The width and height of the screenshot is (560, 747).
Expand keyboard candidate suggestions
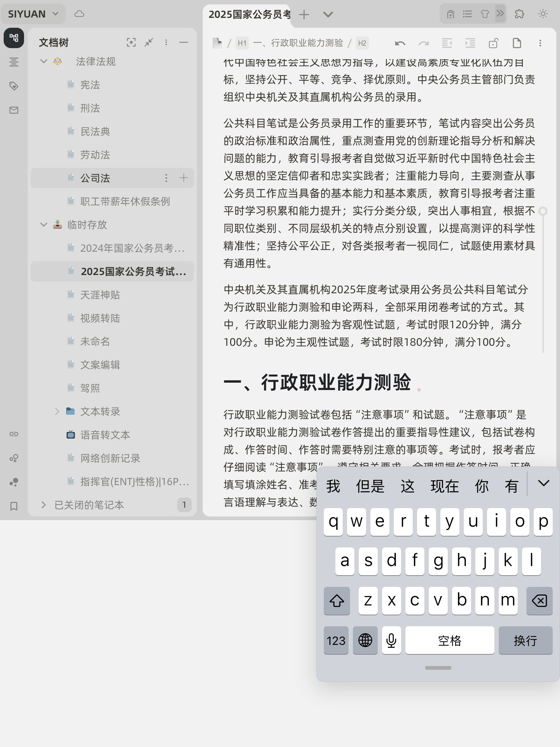tap(544, 484)
